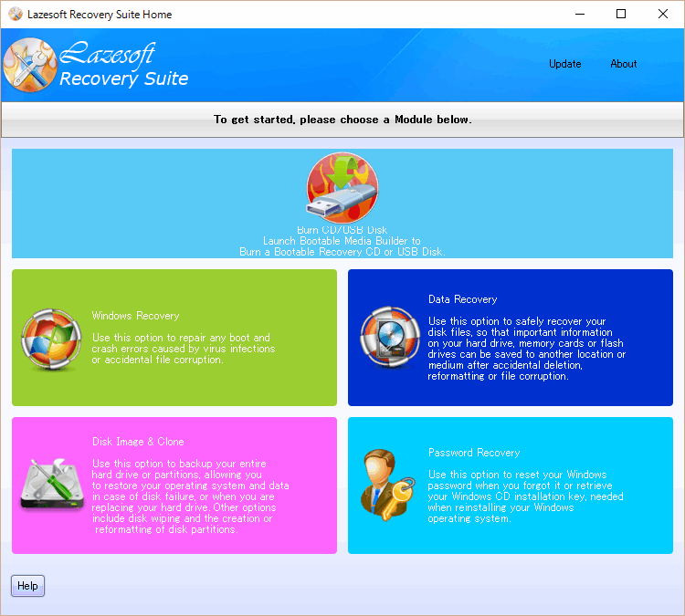Click 'Burn a Bootable Recovery CD or USB Disk.' text

[x=342, y=252]
